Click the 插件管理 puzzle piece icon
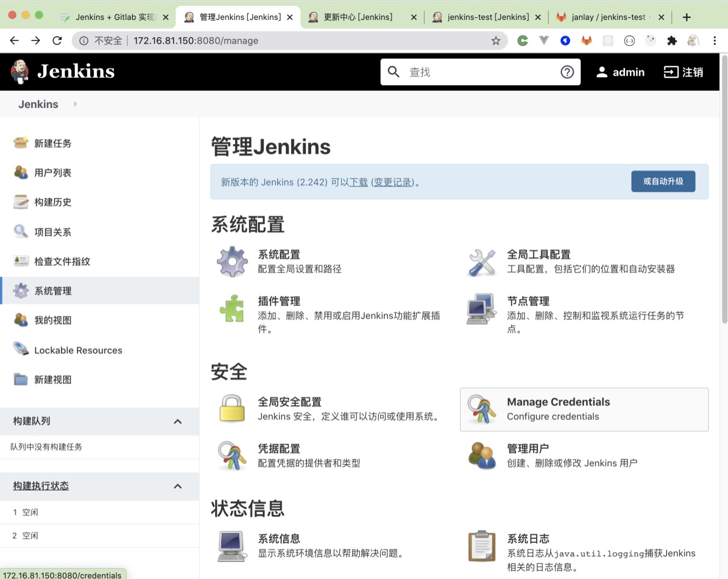Viewport: 728px width, 579px height. [232, 309]
